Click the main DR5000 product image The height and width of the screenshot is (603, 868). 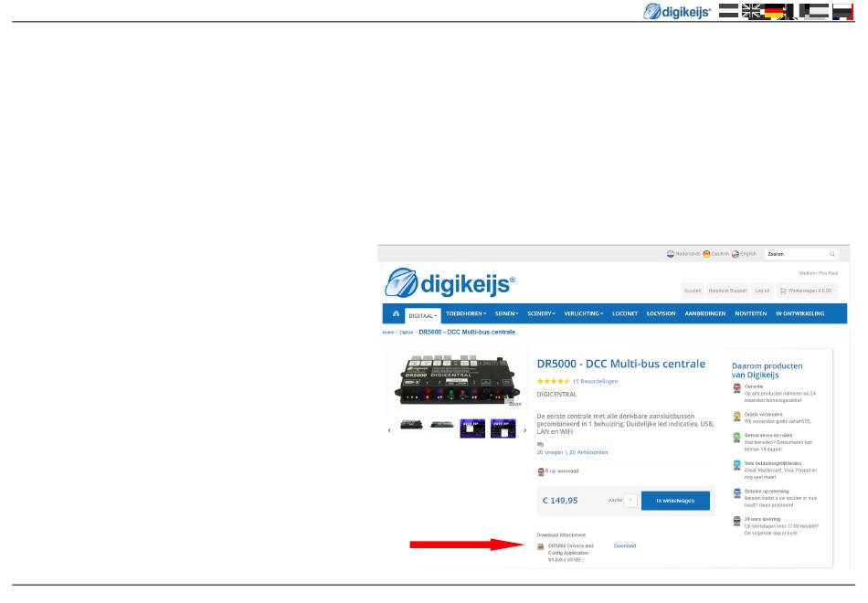[x=457, y=380]
